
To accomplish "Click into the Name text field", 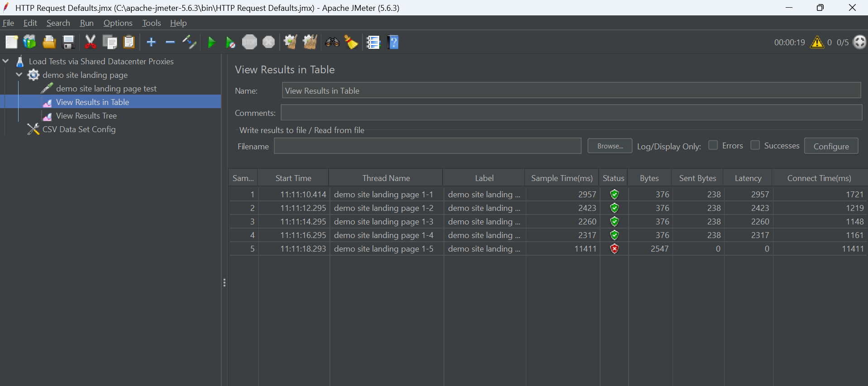I will tap(571, 91).
